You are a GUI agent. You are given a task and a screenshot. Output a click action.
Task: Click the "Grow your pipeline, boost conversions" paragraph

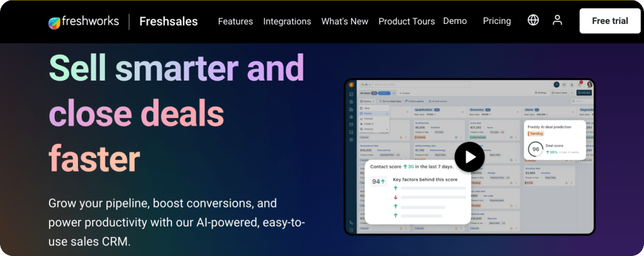(x=176, y=222)
